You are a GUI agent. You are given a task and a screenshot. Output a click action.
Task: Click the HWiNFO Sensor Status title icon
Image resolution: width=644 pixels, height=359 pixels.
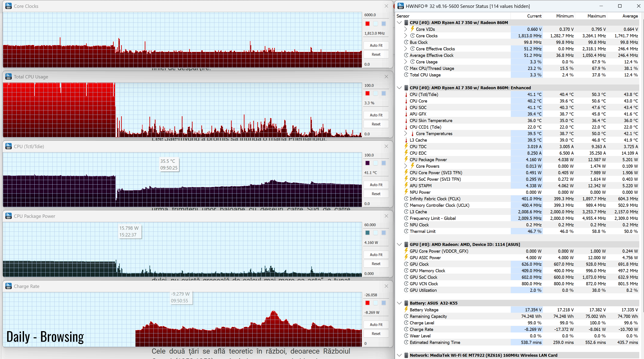400,6
